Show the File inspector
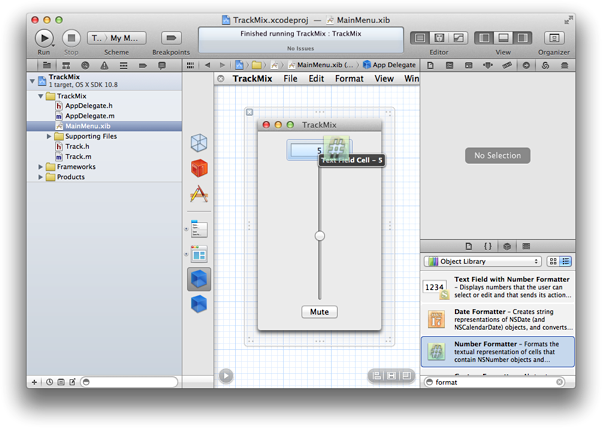Viewport: 602px width, 428px height. tap(430, 65)
